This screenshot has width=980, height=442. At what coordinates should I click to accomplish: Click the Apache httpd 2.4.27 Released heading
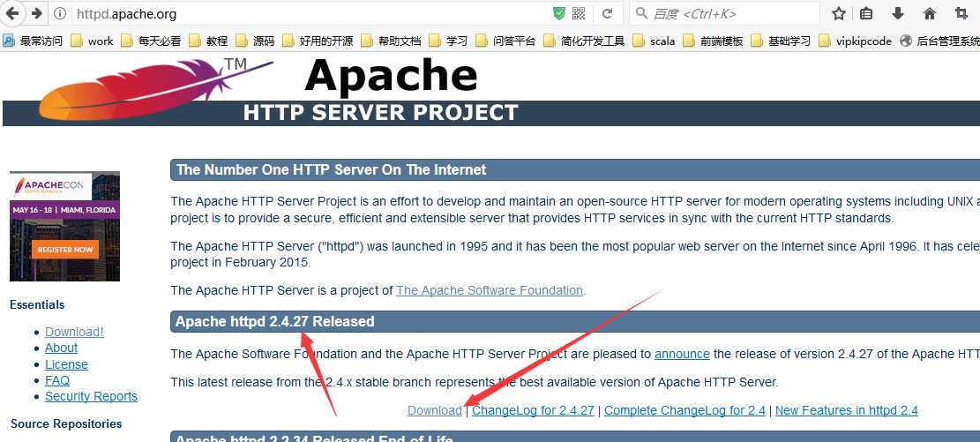(x=275, y=322)
